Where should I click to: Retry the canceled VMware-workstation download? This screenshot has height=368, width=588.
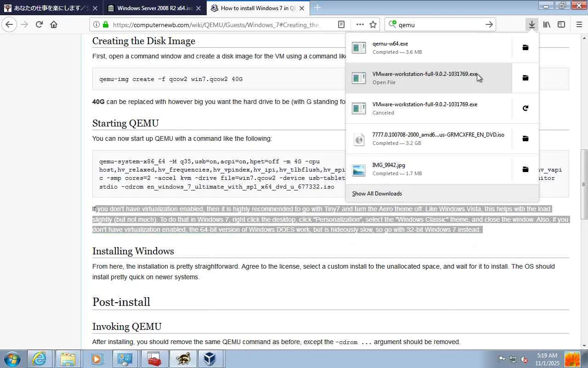[526, 108]
